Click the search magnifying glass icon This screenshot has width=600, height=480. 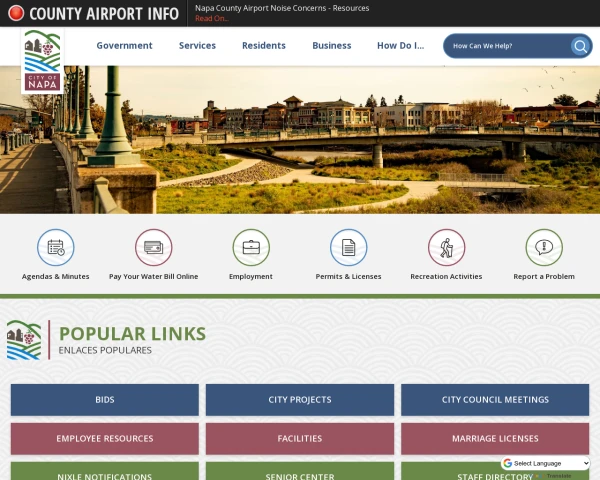[580, 46]
